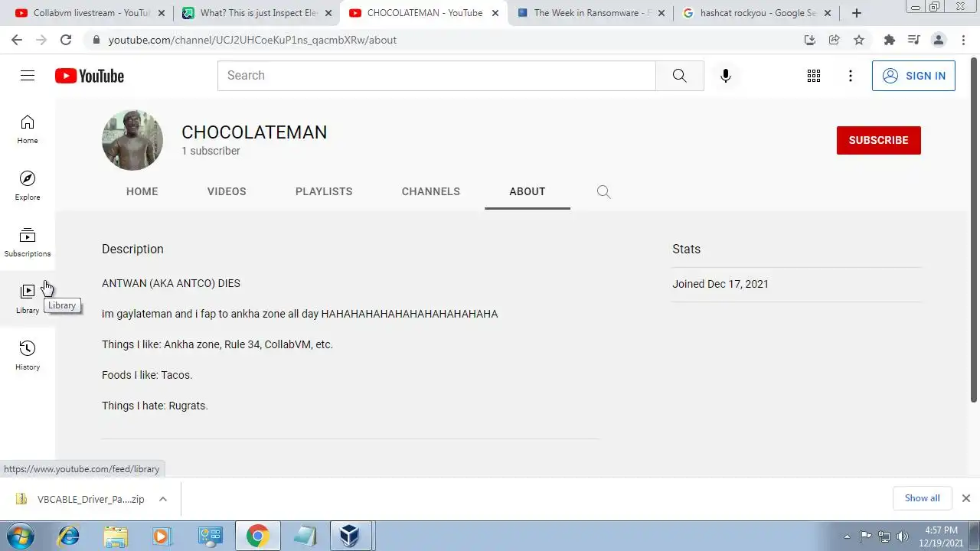Open YouTube settings three-dot menu
The width and height of the screenshot is (980, 551).
[x=851, y=76]
